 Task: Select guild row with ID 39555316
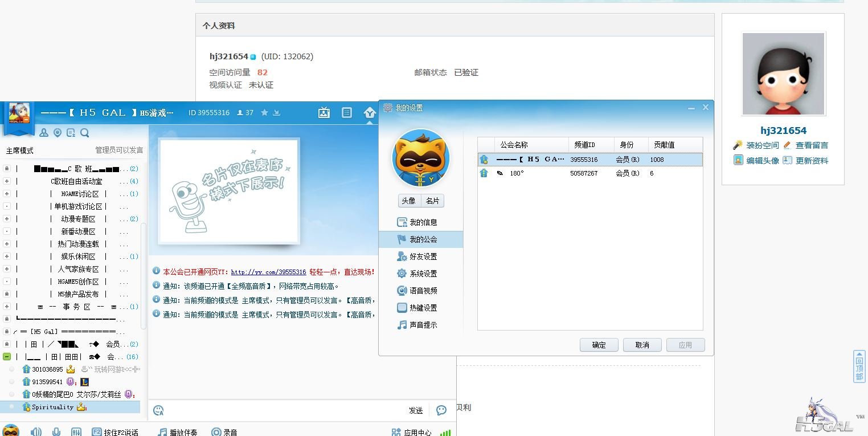click(x=590, y=160)
